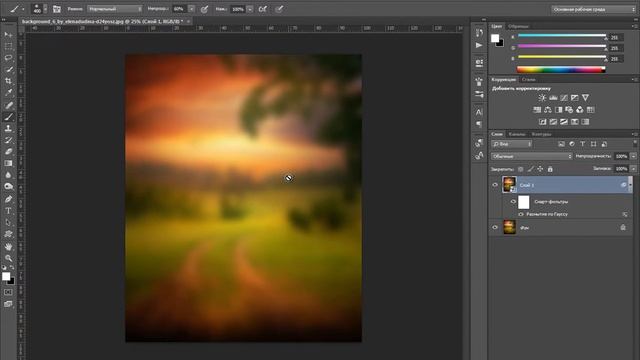
Task: Add a Photo Filter adjustment
Action: pyautogui.click(x=569, y=110)
